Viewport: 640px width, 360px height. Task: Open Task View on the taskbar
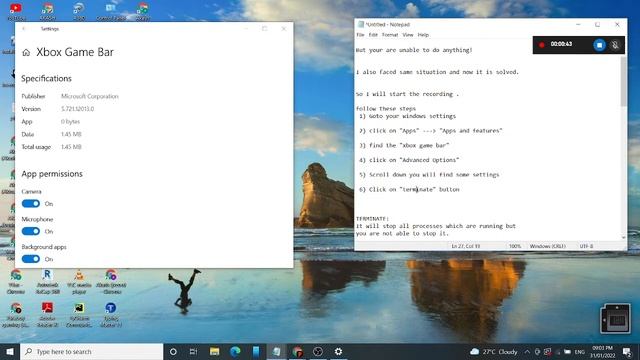(193, 351)
